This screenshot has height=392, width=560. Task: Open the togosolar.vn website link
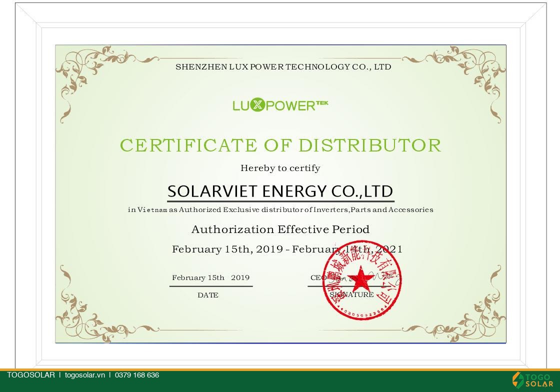[x=85, y=375]
